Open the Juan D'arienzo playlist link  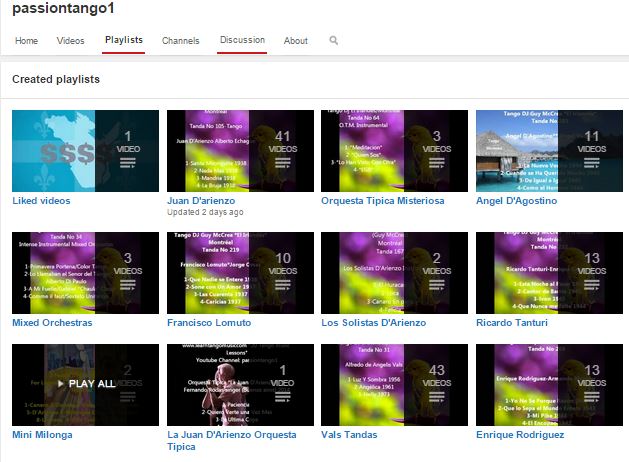201,201
